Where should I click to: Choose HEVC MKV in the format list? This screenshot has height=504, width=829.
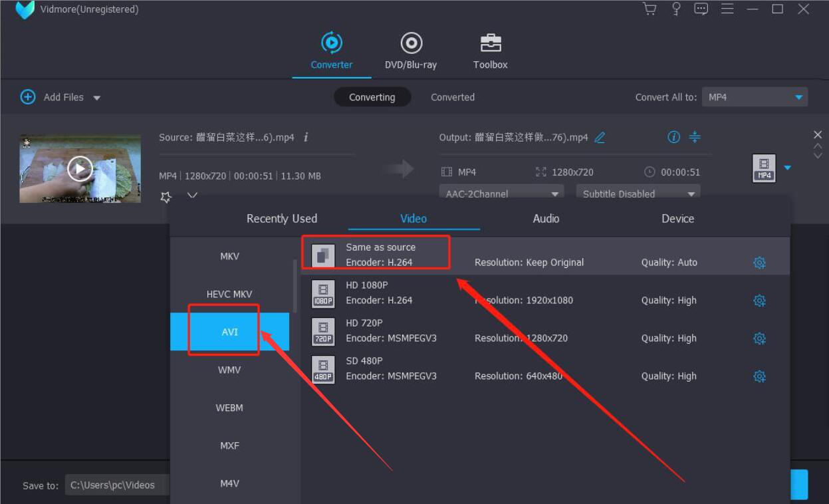(x=229, y=294)
